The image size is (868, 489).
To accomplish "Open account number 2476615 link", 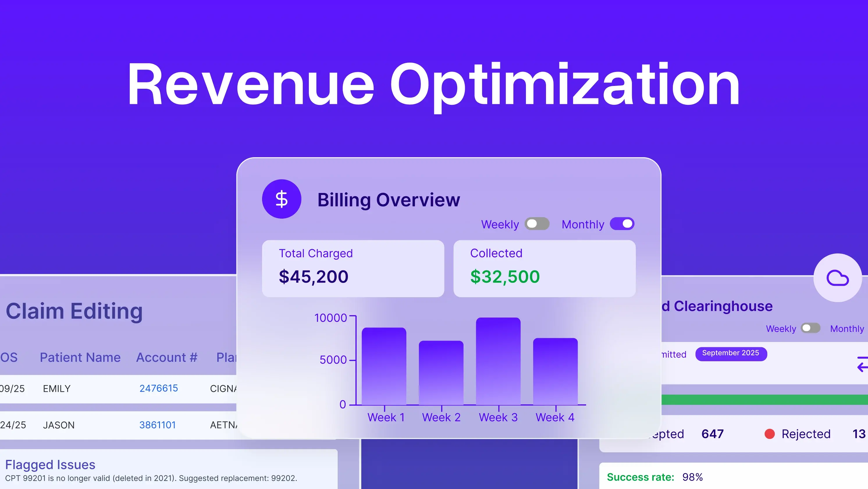I will pos(158,388).
